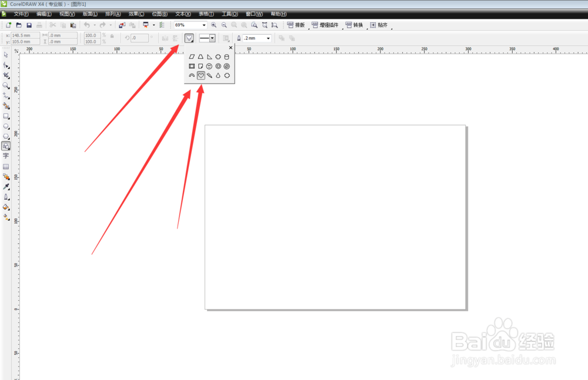Choose the smiley face shape
Screen dimensions: 588x380
point(209,66)
